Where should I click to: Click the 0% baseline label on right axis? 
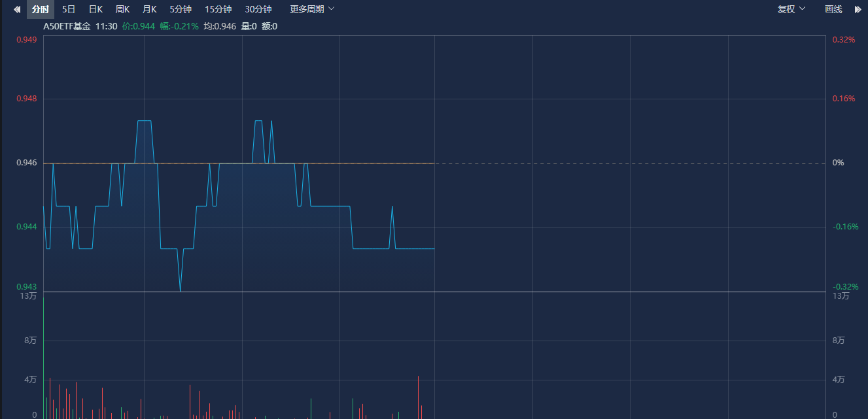[x=837, y=163]
